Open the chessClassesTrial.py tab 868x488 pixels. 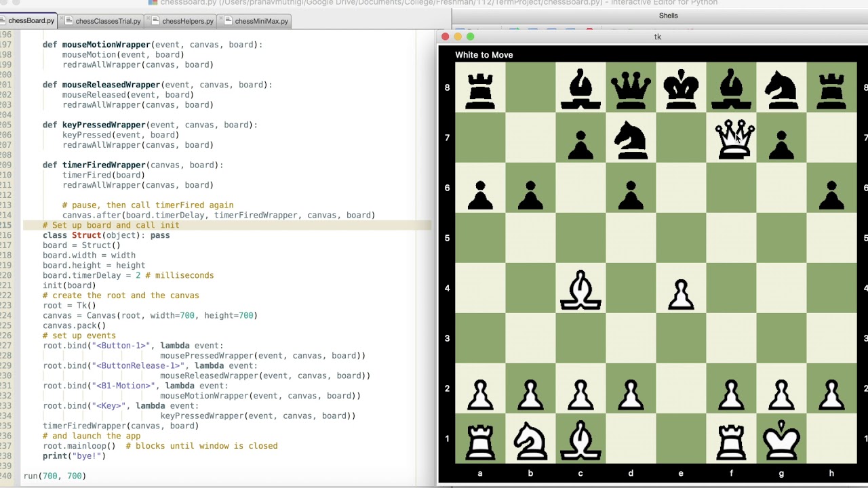pyautogui.click(x=103, y=21)
